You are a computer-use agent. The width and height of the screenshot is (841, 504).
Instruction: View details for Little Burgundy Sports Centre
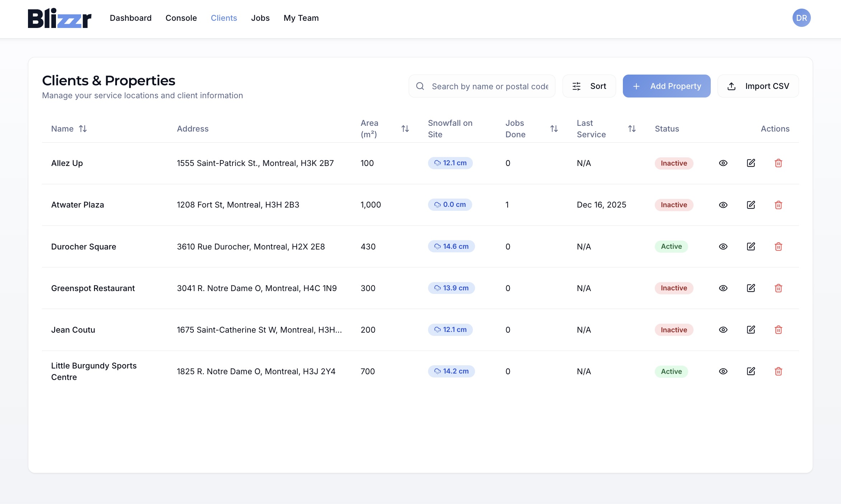723,371
